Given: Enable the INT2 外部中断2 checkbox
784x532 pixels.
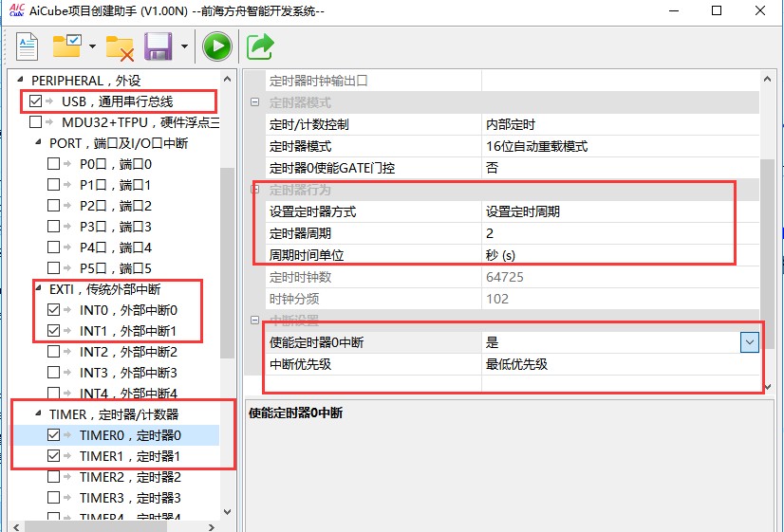Looking at the screenshot, I should (53, 352).
